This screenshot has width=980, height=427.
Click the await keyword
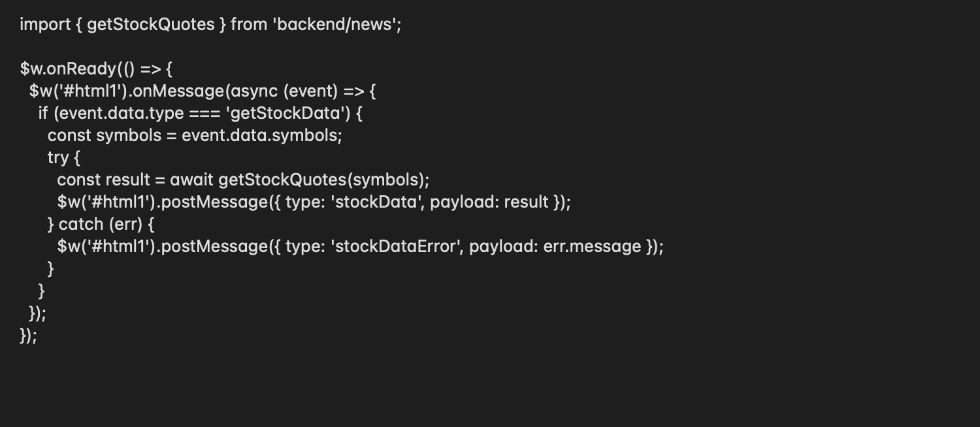[191, 180]
